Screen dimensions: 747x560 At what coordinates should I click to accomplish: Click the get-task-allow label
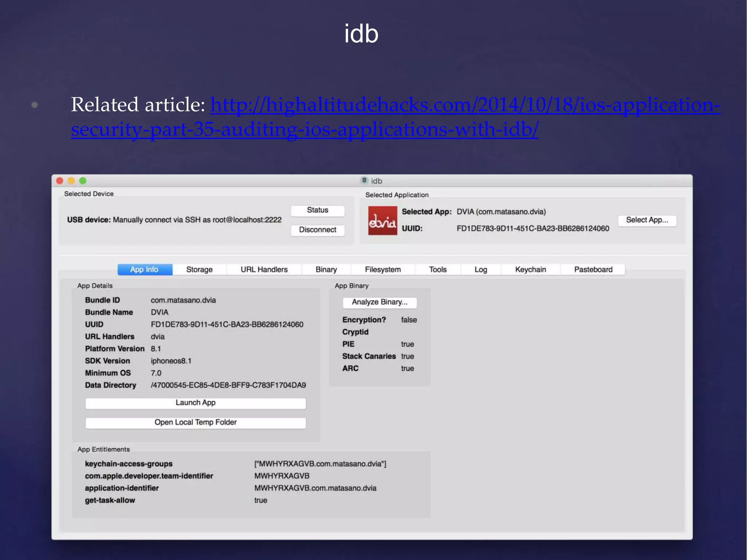click(x=110, y=500)
